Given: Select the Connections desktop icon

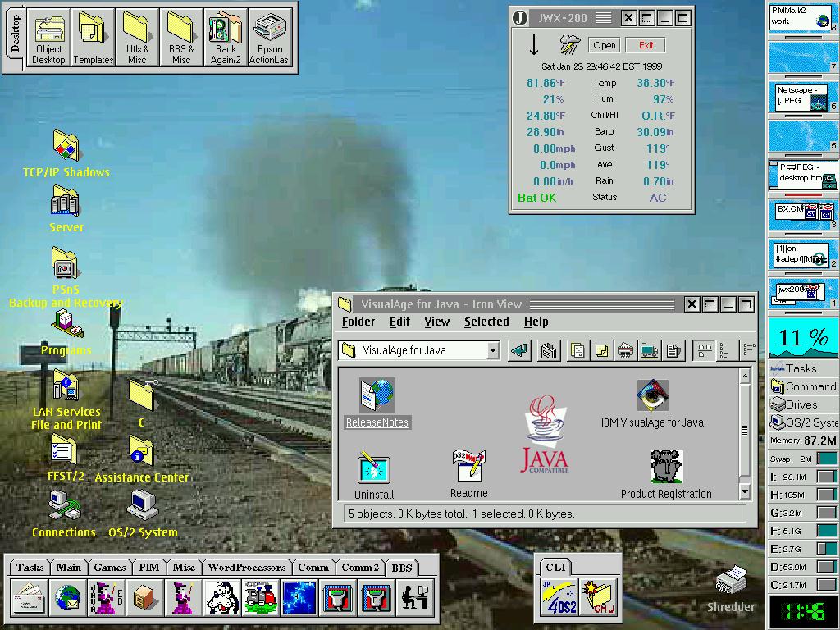Looking at the screenshot, I should [x=64, y=514].
